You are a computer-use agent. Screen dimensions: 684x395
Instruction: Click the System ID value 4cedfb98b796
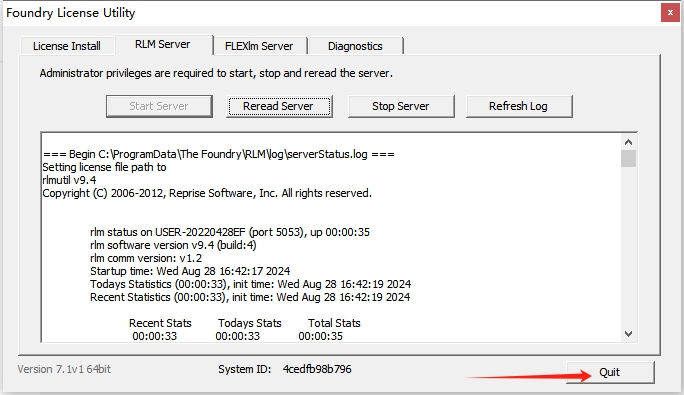[317, 369]
